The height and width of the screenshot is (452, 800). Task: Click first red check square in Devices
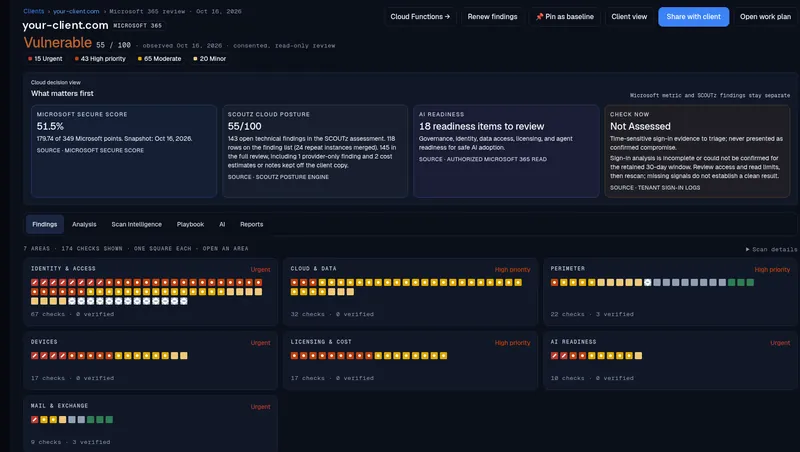(35, 356)
